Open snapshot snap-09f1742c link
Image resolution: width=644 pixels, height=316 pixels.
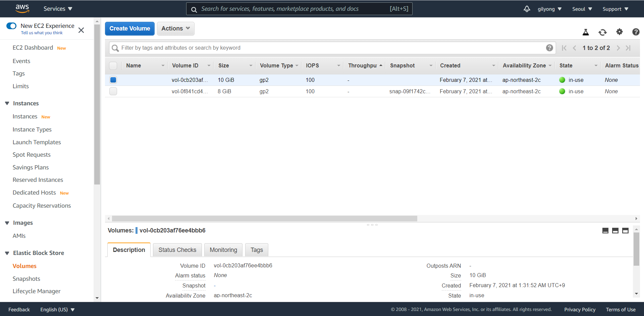[410, 91]
